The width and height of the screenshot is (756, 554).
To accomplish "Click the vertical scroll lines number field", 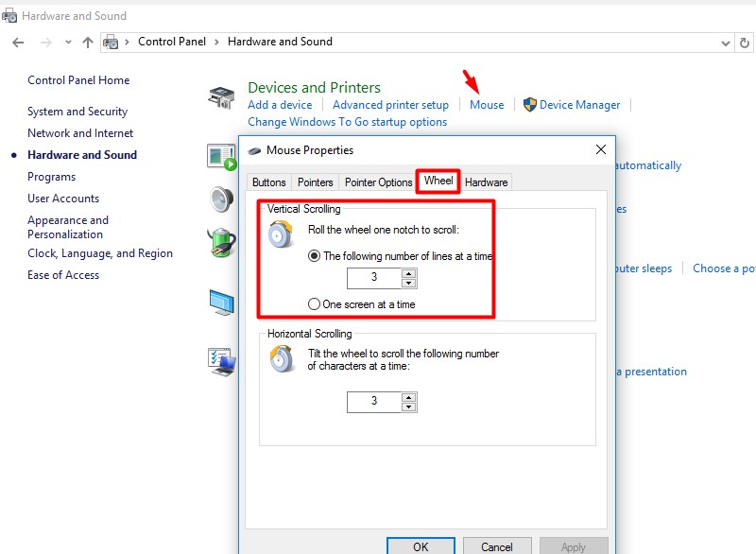I will click(373, 278).
